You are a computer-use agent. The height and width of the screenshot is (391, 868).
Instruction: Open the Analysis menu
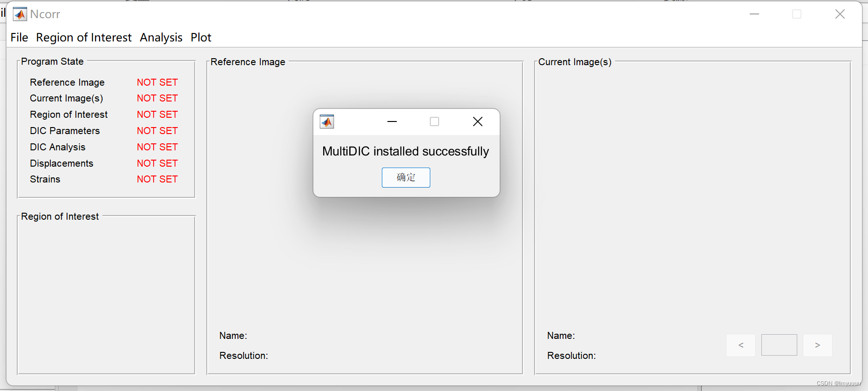pos(161,37)
